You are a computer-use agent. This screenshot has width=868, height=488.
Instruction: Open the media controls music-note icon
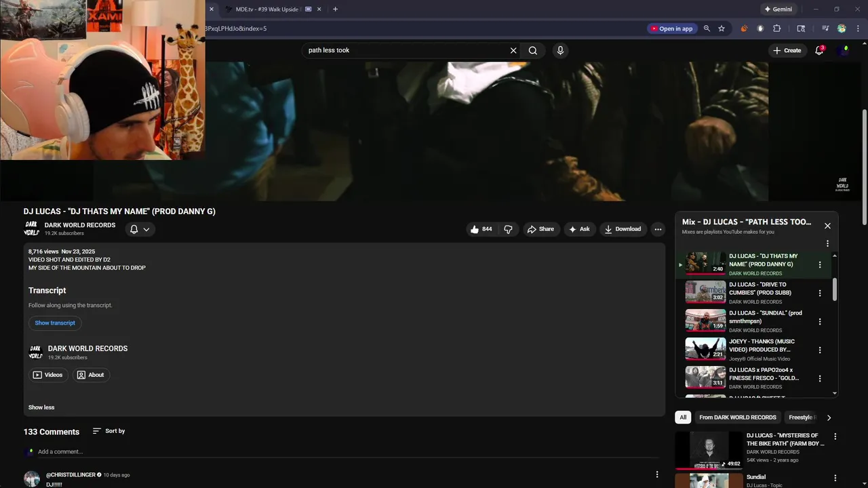pyautogui.click(x=825, y=28)
